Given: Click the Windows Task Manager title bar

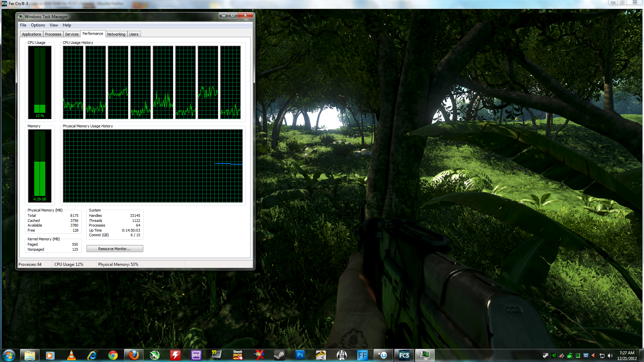Looking at the screenshot, I should (46, 17).
